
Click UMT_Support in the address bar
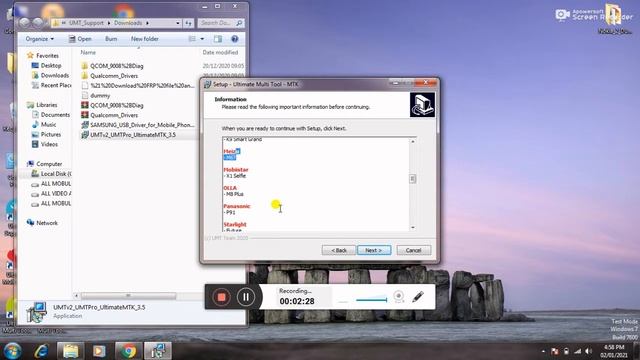click(86, 23)
